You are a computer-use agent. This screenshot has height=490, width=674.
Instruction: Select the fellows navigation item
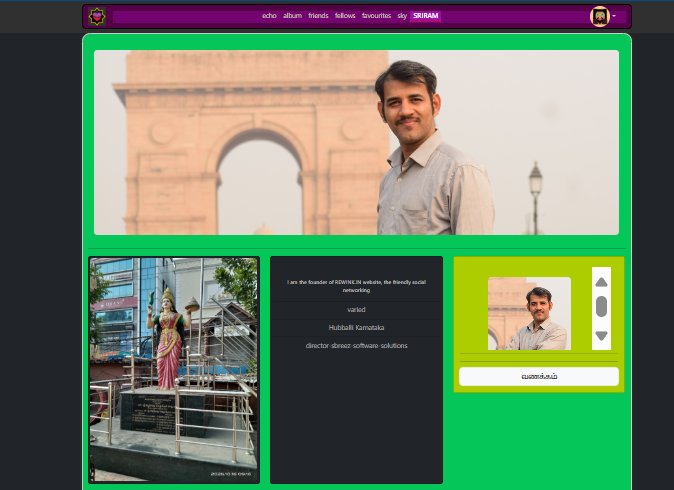pos(345,16)
